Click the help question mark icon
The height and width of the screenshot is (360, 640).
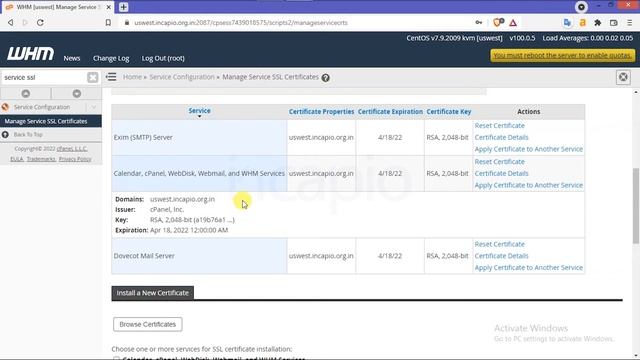click(x=325, y=78)
